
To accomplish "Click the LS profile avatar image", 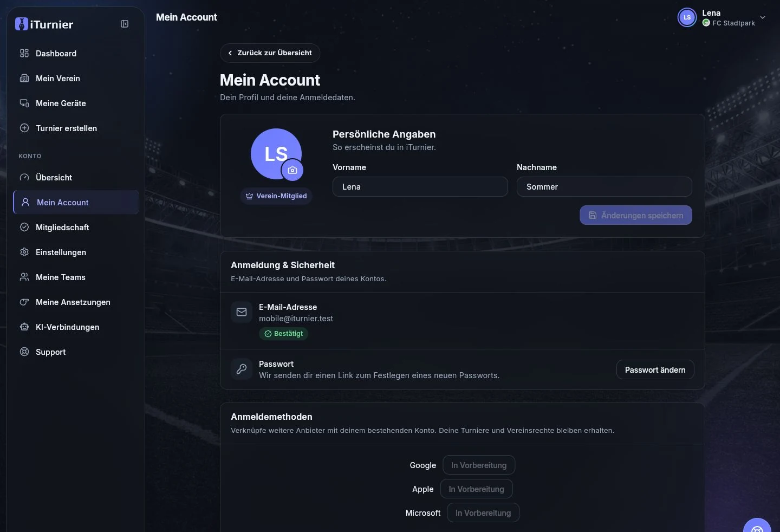I will pos(276,154).
